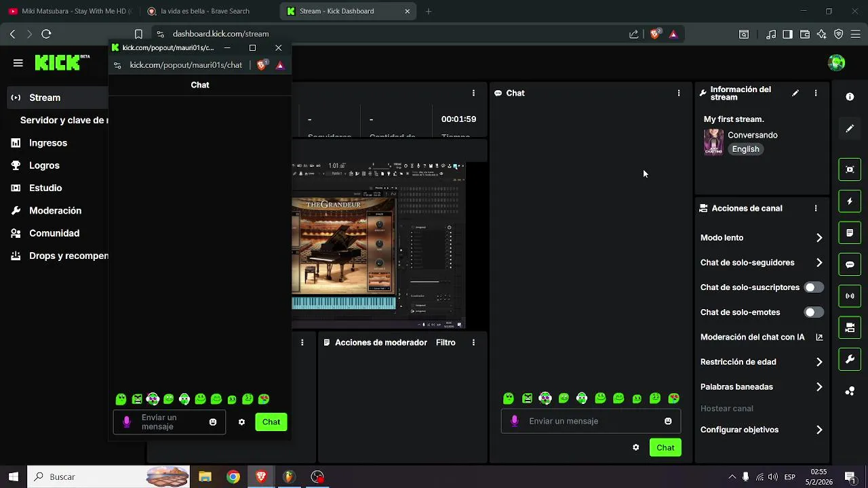Screen dimensions: 868x488
Task: Expand the Palabras baneadas option
Action: pyautogui.click(x=762, y=387)
